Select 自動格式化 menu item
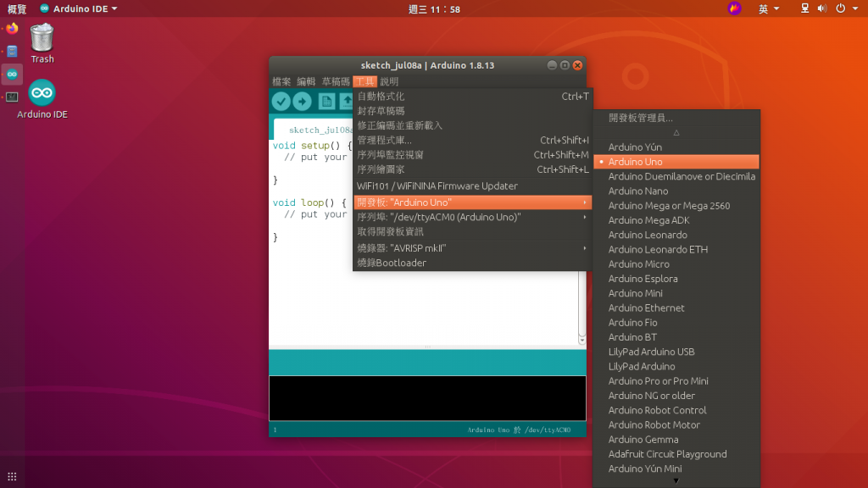This screenshot has height=488, width=868. point(473,97)
